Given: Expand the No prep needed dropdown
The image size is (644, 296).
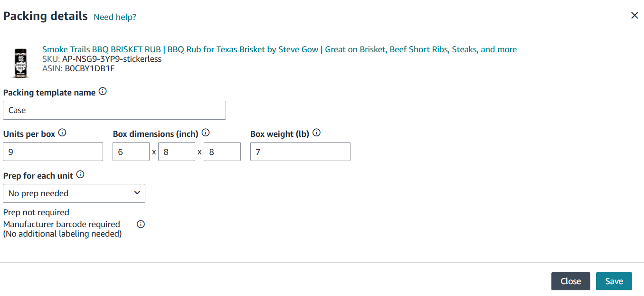Looking at the screenshot, I should pos(74,193).
